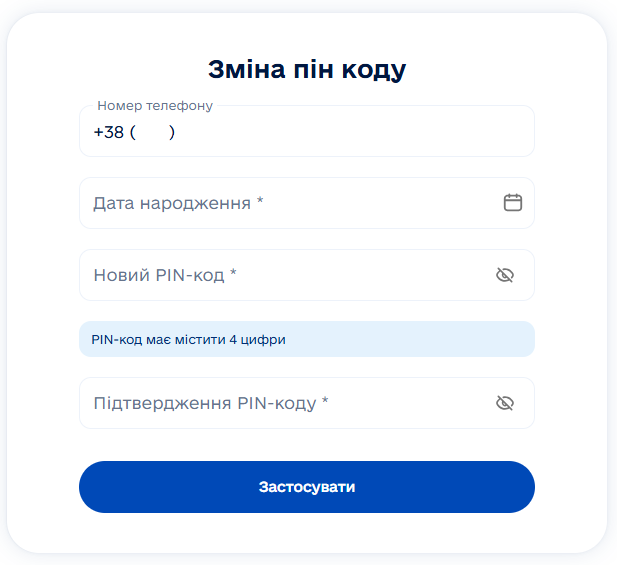This screenshot has width=617, height=565.
Task: Click the Номер телефону floating label
Action: pyautogui.click(x=155, y=105)
